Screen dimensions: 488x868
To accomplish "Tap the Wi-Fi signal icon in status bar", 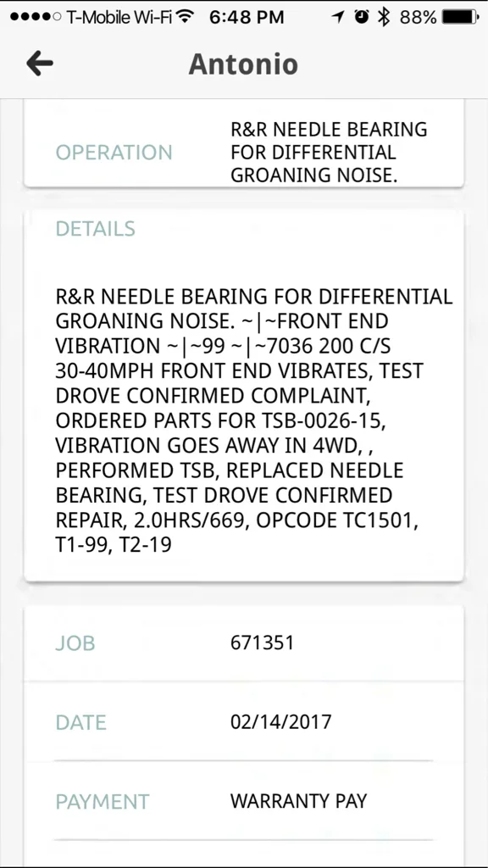I will (x=187, y=17).
